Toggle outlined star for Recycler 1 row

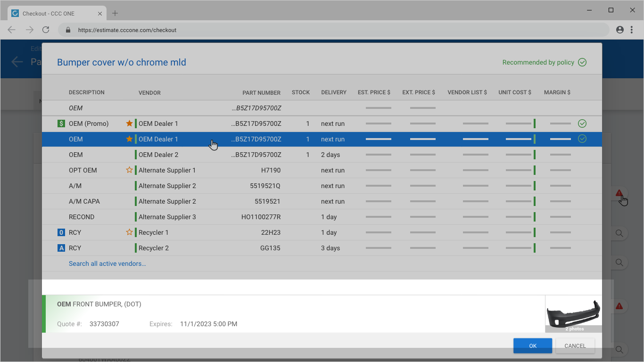[x=129, y=232]
